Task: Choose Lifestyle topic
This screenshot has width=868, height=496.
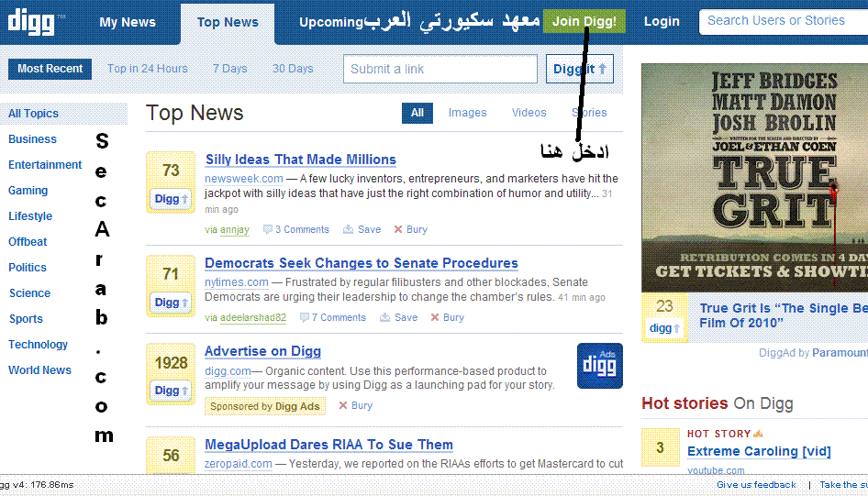Action: [x=30, y=216]
